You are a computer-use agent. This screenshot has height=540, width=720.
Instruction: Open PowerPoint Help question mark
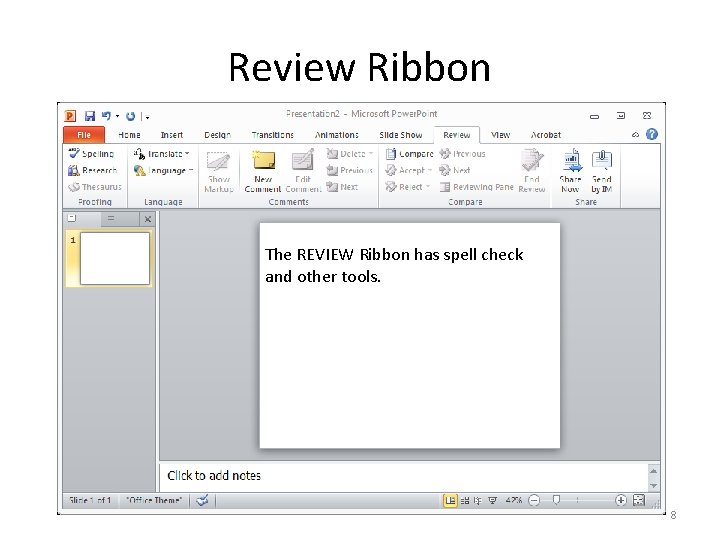(x=652, y=134)
